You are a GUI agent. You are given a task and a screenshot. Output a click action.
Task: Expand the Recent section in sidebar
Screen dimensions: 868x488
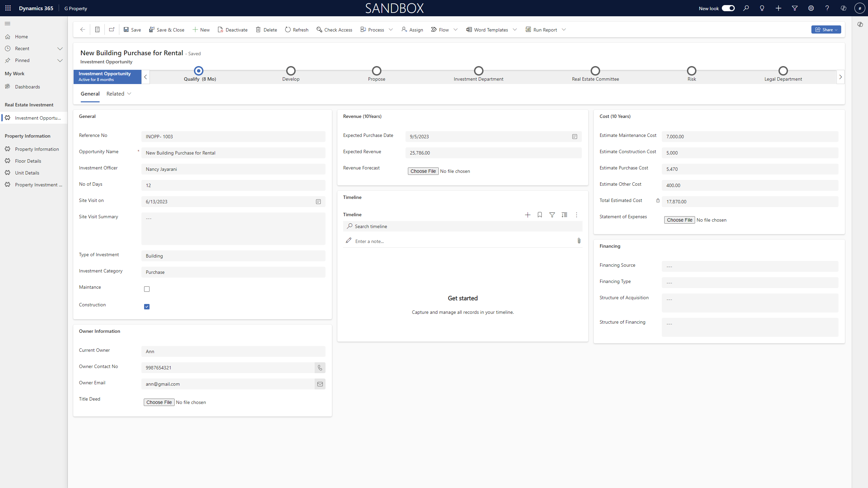(60, 48)
